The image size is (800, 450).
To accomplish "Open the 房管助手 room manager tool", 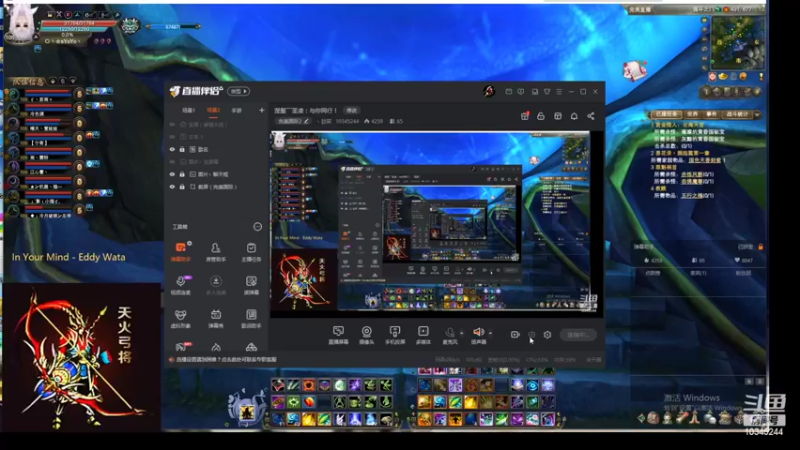I will click(x=216, y=252).
